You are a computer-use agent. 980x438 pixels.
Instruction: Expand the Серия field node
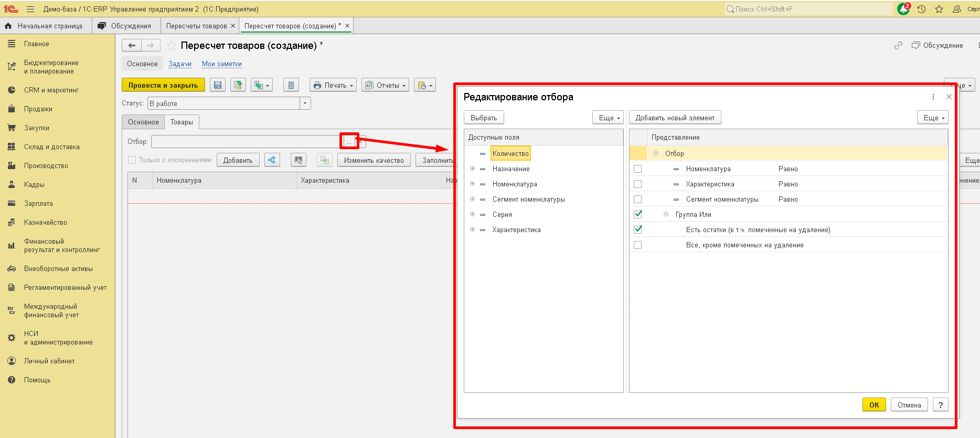(472, 214)
